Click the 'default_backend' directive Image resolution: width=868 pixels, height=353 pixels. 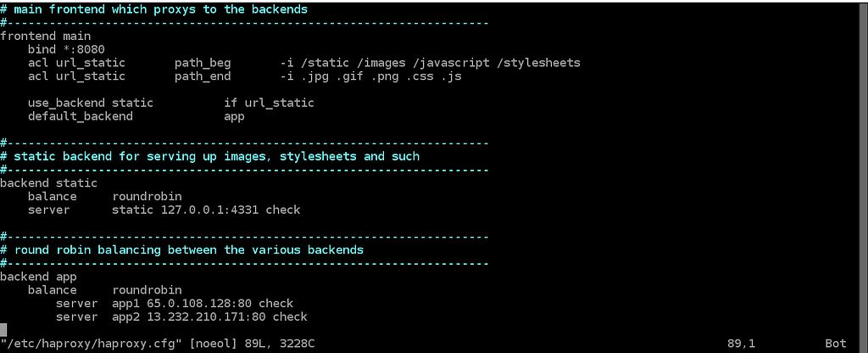coord(81,116)
